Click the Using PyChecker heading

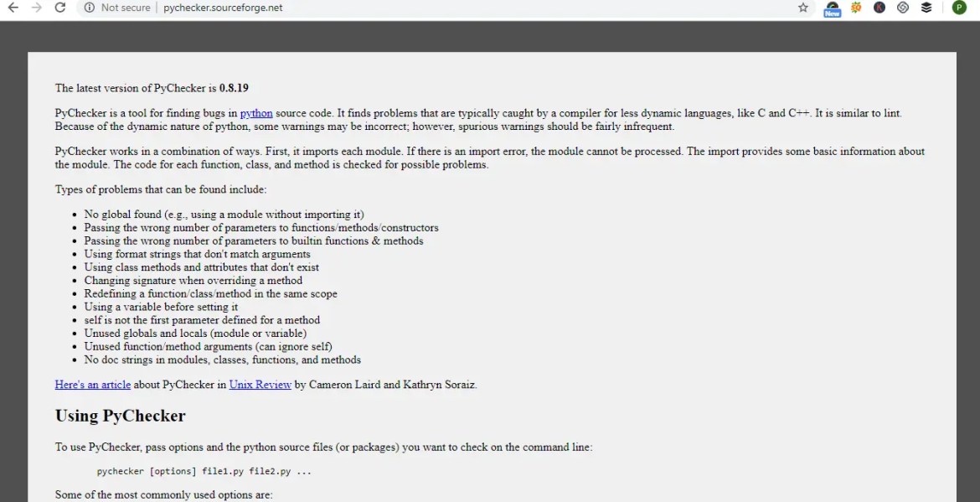pyautogui.click(x=120, y=416)
